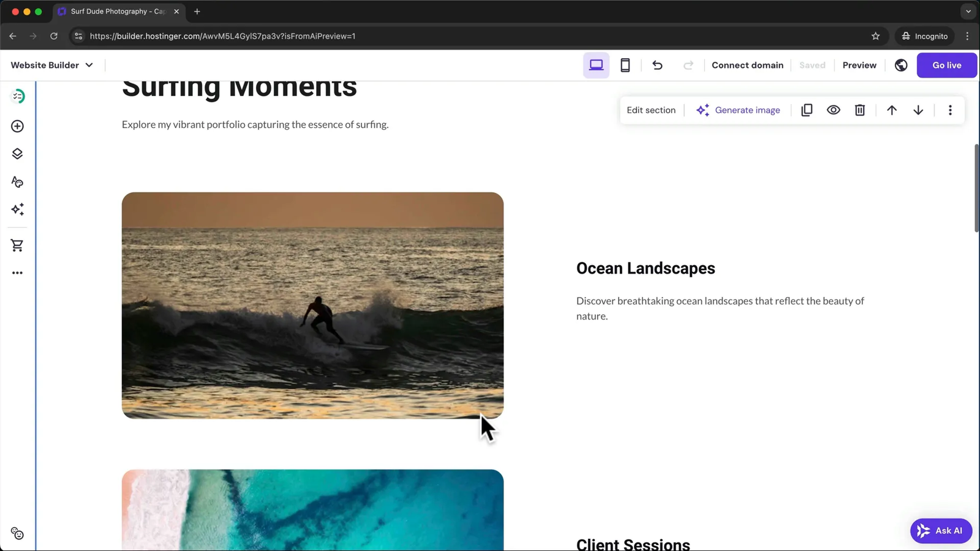Select the 'Discover breathtaking ocean landscapes' paragraph

tap(720, 309)
